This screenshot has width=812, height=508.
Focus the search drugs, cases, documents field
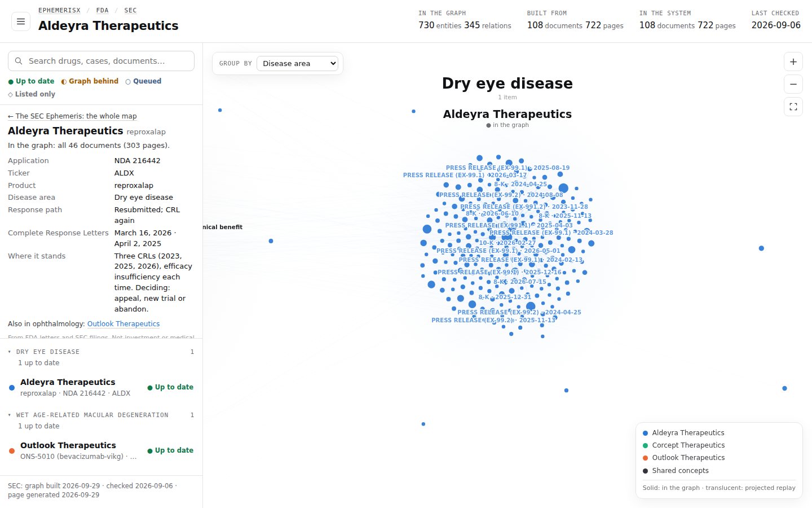(101, 61)
